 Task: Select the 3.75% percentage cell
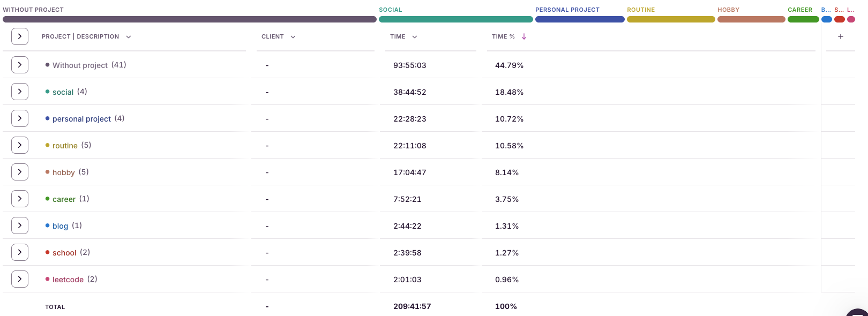click(507, 199)
